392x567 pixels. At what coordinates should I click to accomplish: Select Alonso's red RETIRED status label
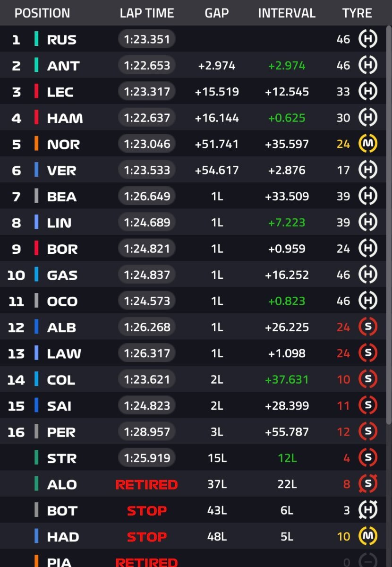click(x=147, y=484)
